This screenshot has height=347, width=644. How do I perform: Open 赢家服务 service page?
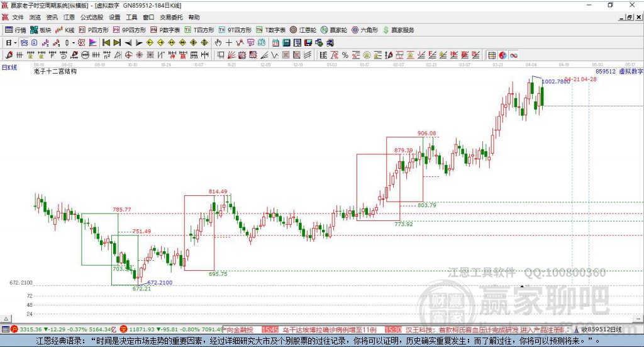pos(398,30)
